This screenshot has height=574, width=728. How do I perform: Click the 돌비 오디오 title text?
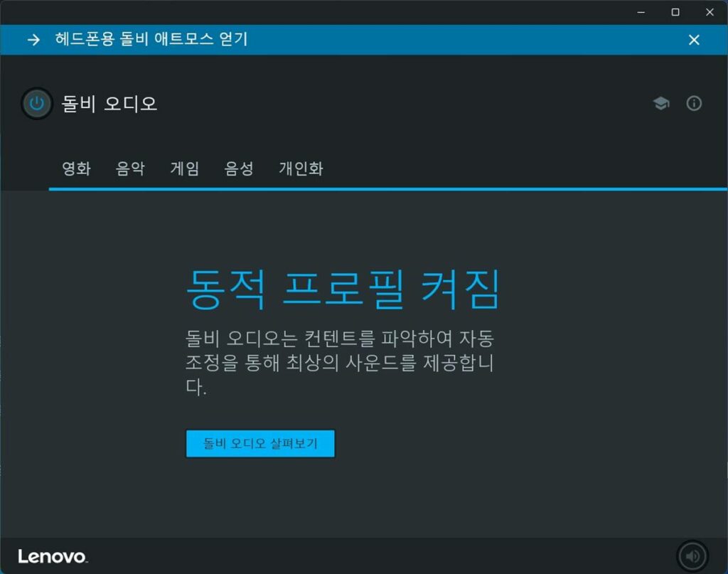[x=109, y=104]
